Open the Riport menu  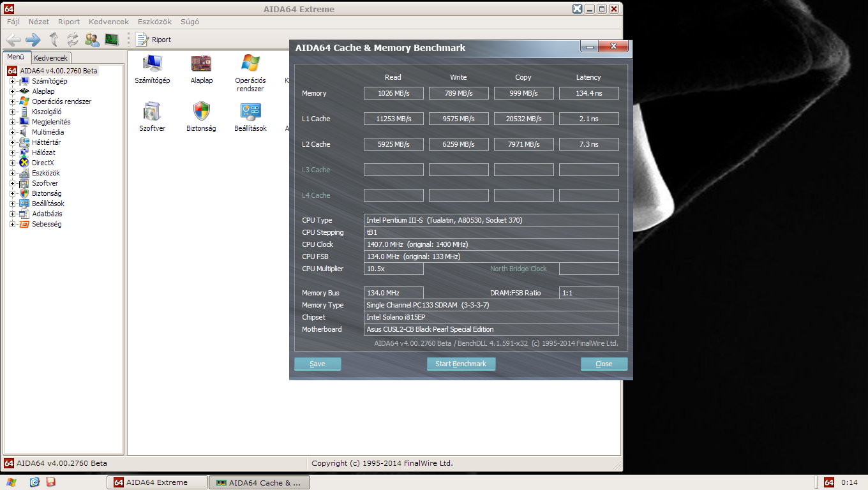69,22
